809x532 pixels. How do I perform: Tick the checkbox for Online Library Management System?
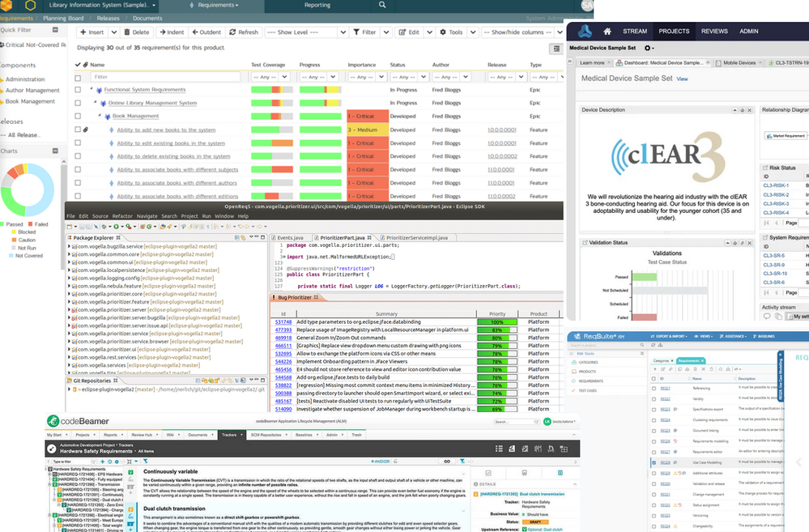[78, 103]
